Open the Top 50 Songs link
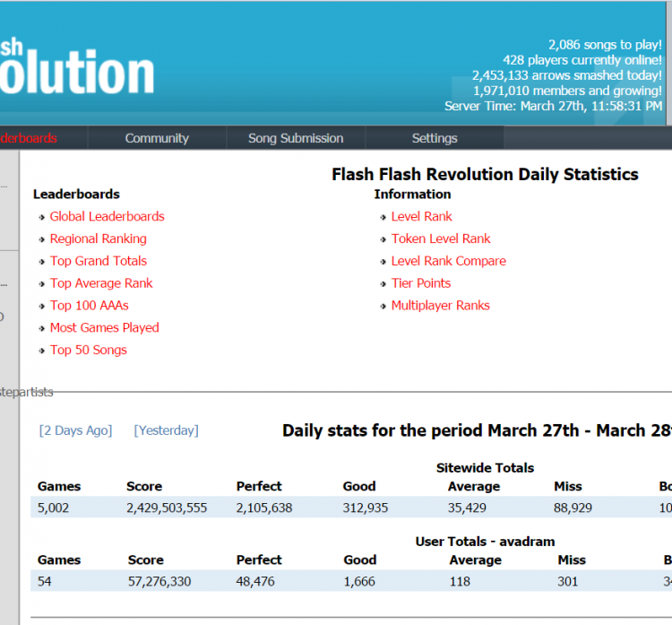This screenshot has height=625, width=672. coord(88,351)
